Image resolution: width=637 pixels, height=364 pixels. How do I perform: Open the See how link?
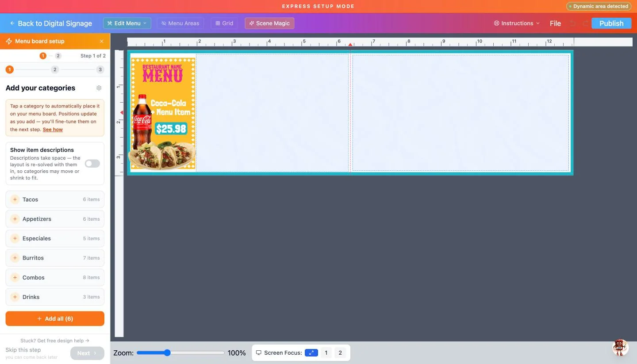coord(53,130)
